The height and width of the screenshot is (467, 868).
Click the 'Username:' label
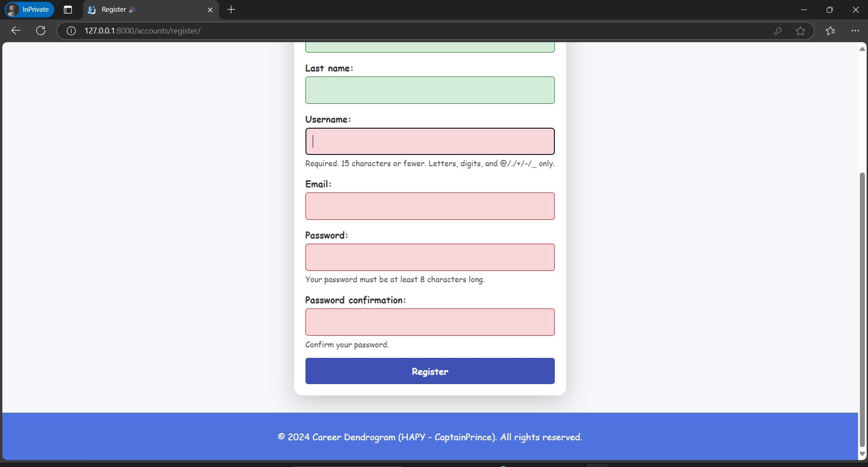pos(328,120)
